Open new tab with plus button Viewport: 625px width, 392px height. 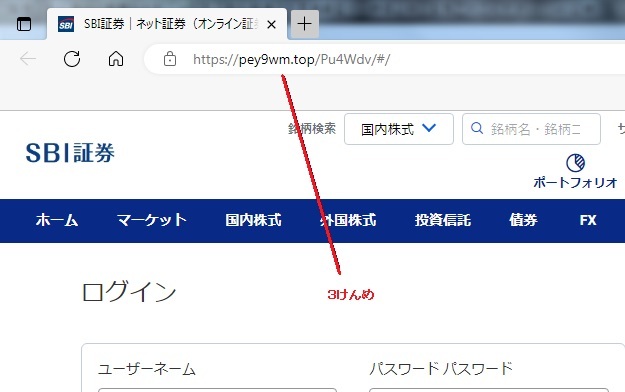tap(305, 24)
